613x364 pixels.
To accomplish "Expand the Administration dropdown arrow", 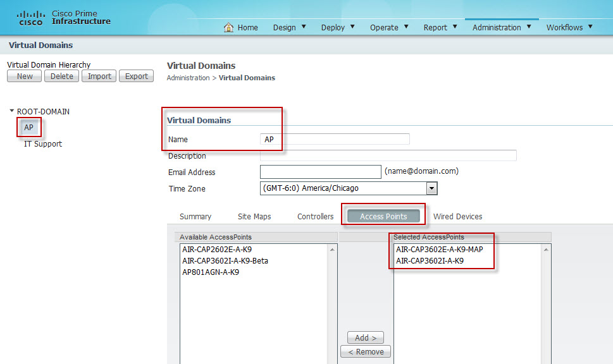I will tap(529, 27).
